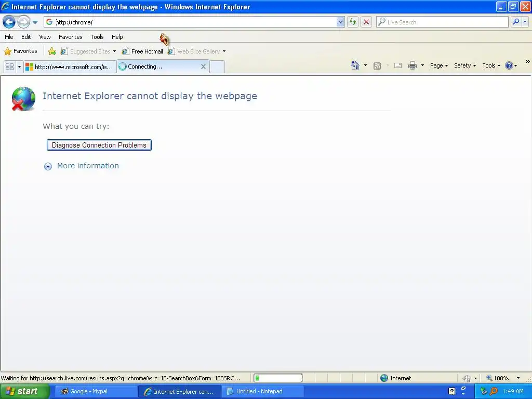This screenshot has width=532, height=399.
Task: Expand the Print options dropdown arrow
Action: pyautogui.click(x=422, y=65)
